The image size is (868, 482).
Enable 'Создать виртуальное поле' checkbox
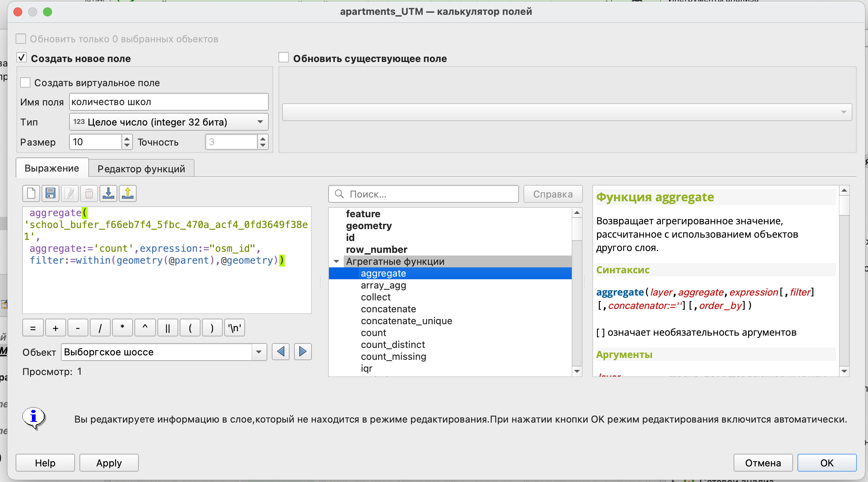pos(25,82)
